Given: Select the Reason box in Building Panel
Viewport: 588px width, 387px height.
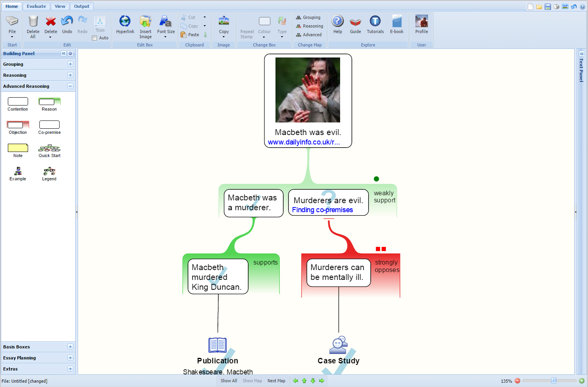Looking at the screenshot, I should point(49,102).
